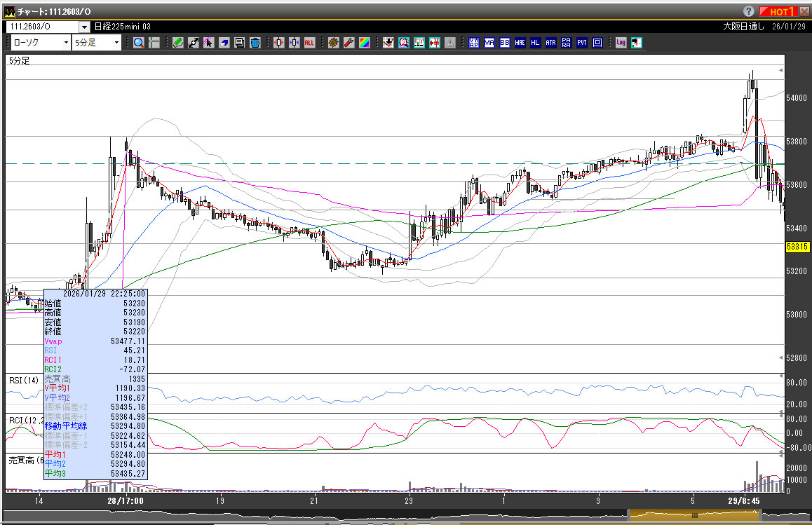Image resolution: width=812 pixels, height=525 pixels.
Task: Toggle the MA moving average indicator
Action: 489,43
